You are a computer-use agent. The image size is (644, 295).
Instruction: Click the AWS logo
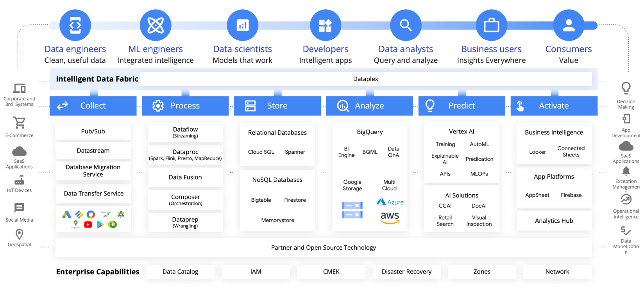coord(390,218)
